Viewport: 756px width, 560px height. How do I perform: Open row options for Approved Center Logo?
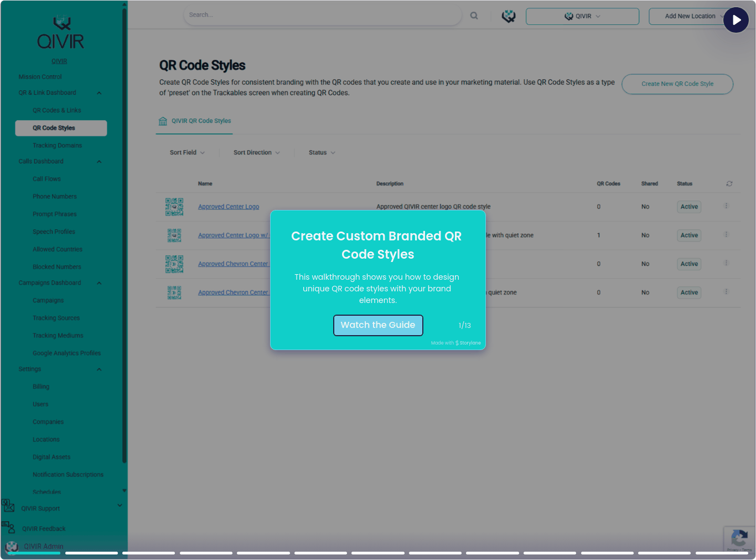coord(726,206)
